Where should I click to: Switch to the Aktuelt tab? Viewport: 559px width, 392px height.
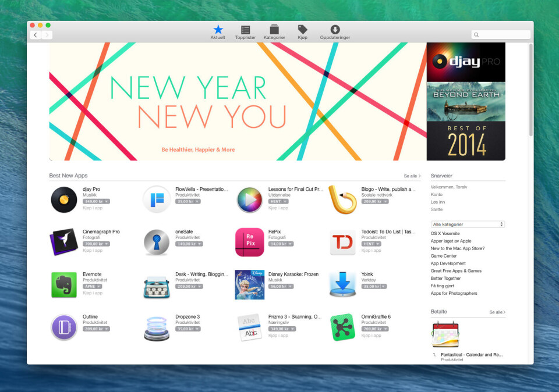(218, 32)
